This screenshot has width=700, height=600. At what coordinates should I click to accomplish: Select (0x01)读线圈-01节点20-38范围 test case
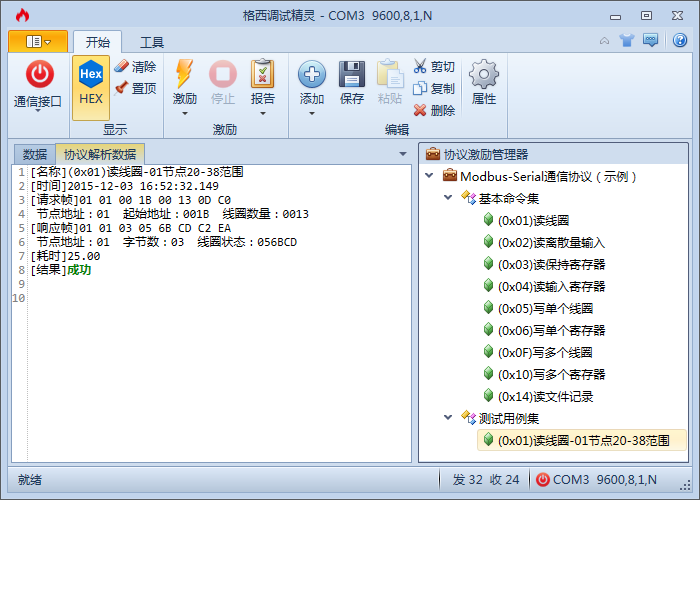point(582,440)
